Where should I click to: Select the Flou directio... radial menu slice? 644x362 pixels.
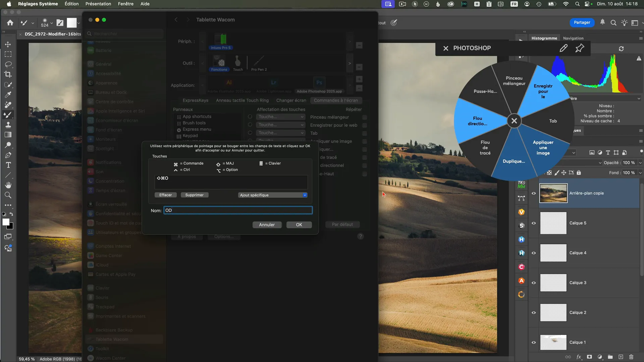click(478, 121)
